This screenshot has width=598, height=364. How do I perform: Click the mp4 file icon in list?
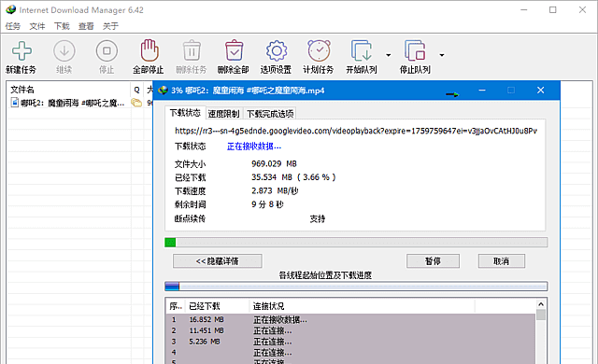click(15, 103)
